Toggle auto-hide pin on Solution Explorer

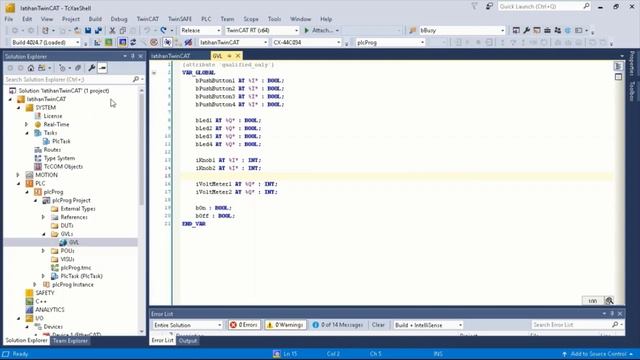pos(133,56)
